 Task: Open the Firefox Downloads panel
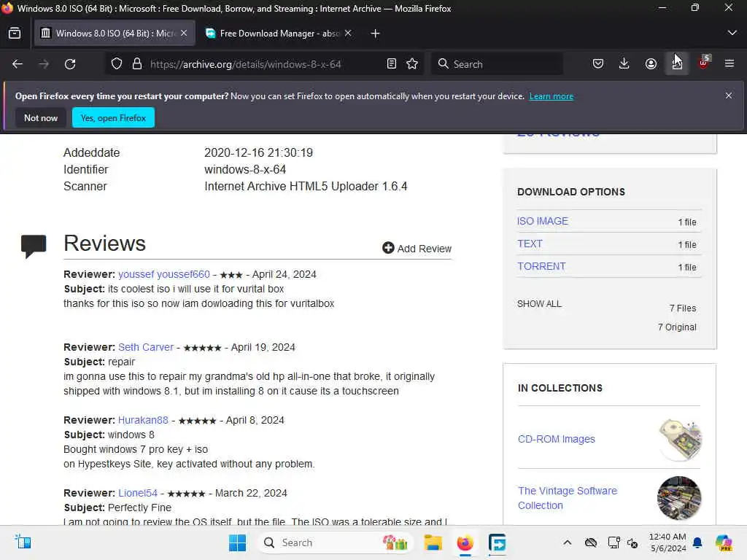624,64
